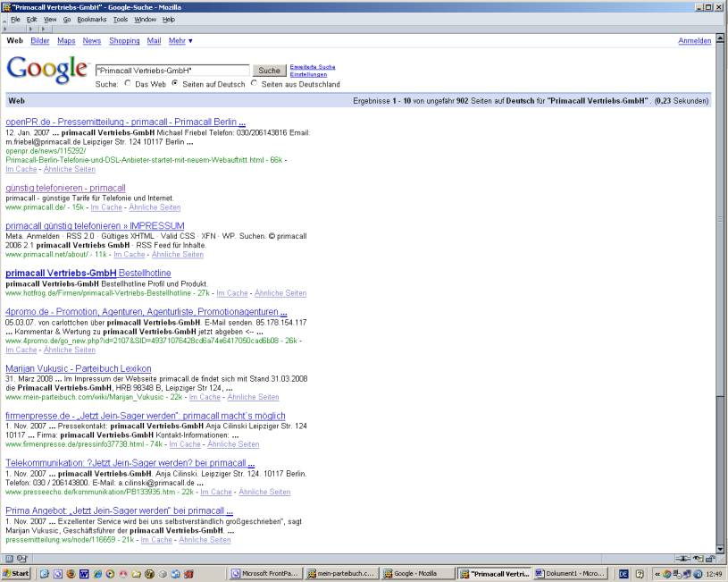The width and height of the screenshot is (728, 582).
Task: Click the help question-mark icon in taskbar
Action: click(640, 574)
